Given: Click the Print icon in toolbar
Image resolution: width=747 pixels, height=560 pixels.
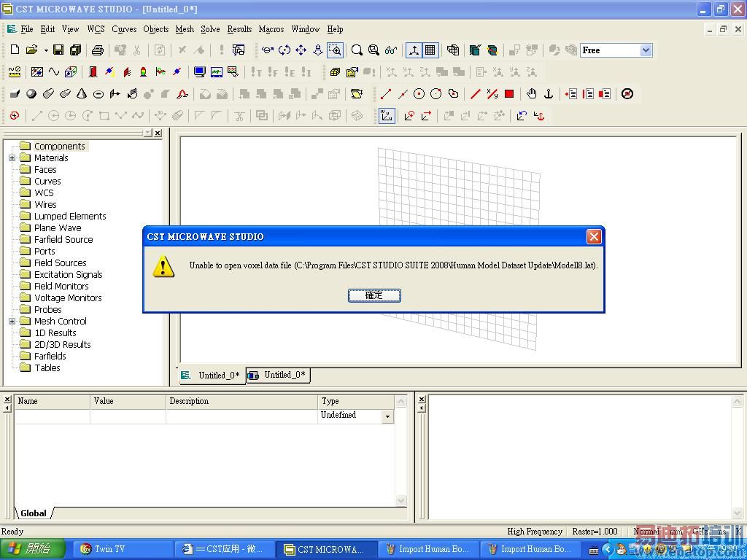Looking at the screenshot, I should click(98, 50).
